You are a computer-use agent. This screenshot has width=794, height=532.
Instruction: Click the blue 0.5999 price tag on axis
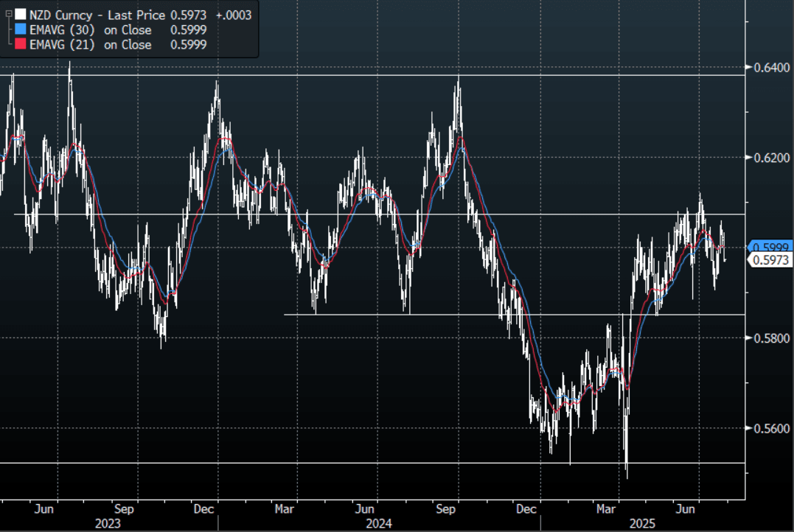click(x=770, y=247)
